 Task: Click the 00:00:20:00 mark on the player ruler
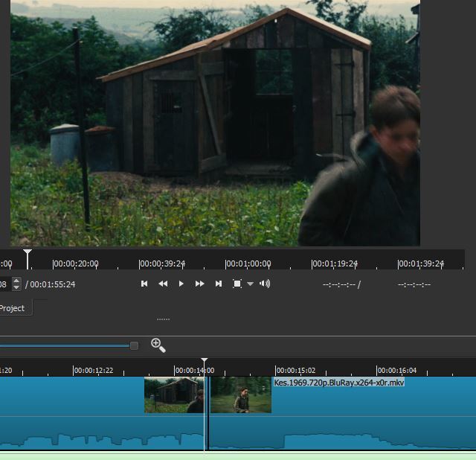(76, 263)
